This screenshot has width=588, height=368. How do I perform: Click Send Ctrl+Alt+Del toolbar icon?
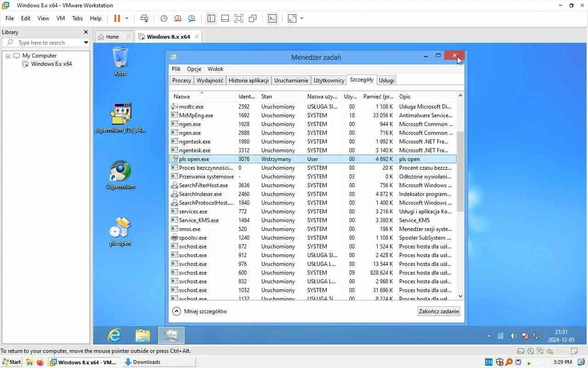point(144,18)
